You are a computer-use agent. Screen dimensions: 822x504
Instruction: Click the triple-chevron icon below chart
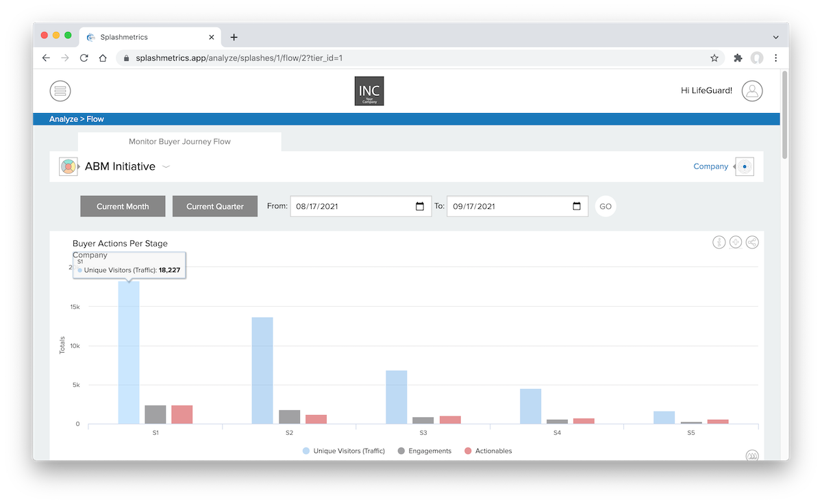pyautogui.click(x=752, y=456)
